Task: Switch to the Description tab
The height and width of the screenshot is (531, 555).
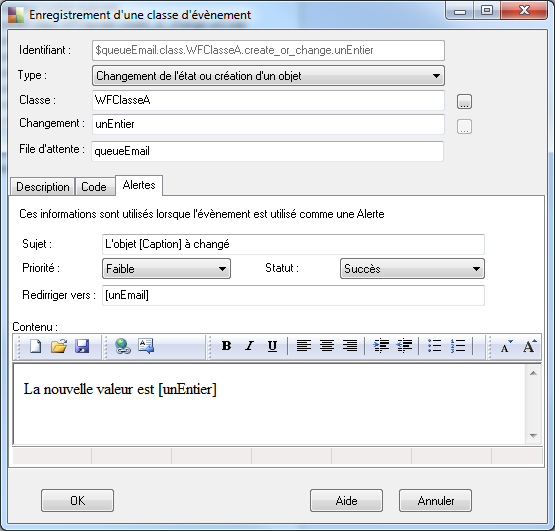Action: coord(43,187)
